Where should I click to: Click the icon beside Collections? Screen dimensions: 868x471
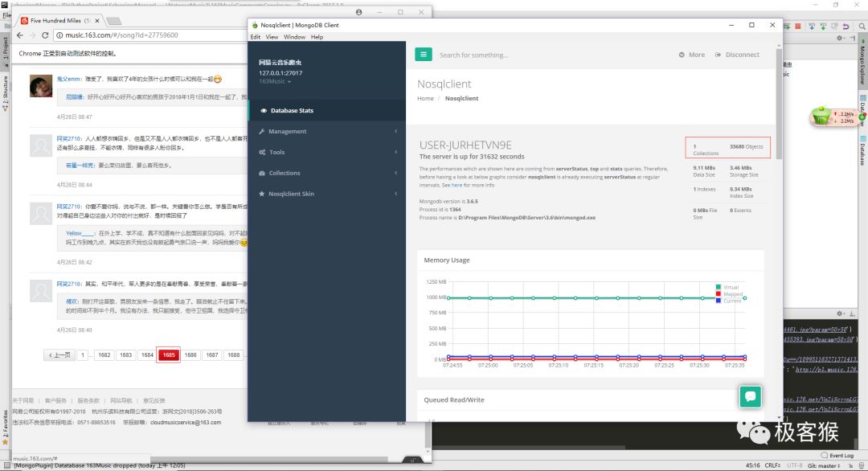click(262, 174)
